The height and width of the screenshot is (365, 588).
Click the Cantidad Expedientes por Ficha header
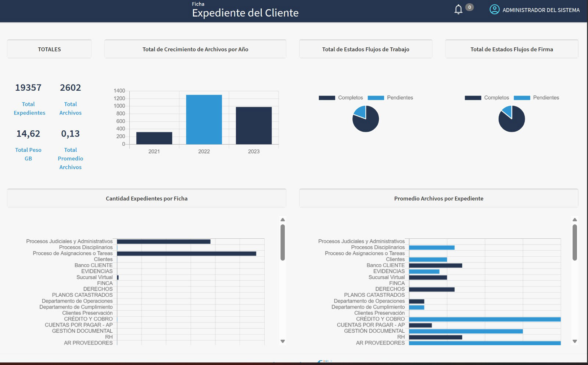coord(147,198)
